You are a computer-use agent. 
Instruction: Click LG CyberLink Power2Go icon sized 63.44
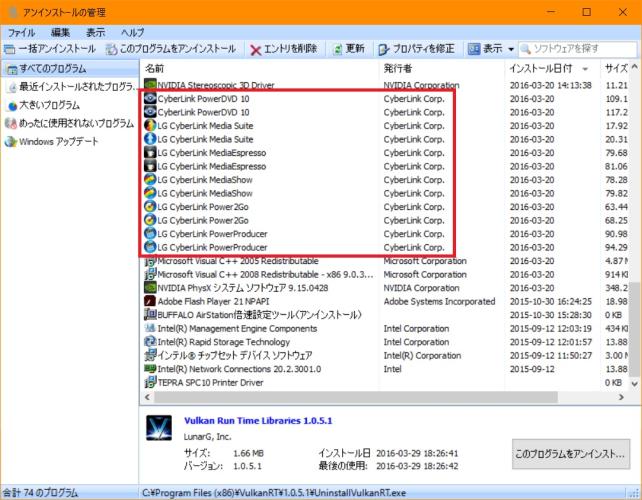pos(150,206)
